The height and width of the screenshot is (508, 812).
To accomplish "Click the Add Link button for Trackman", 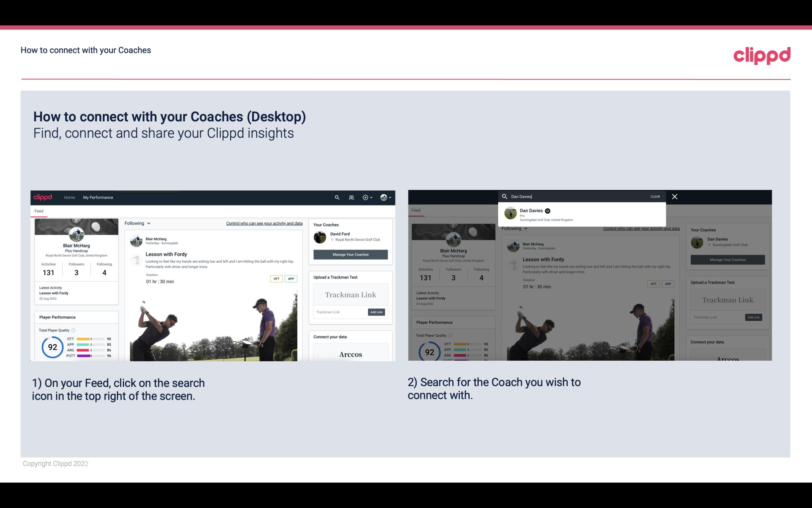I will tap(377, 312).
